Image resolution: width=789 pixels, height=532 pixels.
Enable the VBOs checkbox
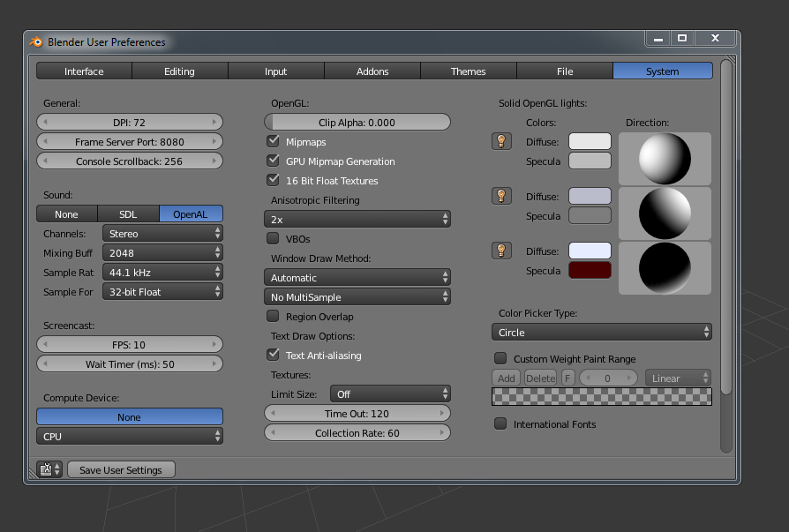pos(273,239)
